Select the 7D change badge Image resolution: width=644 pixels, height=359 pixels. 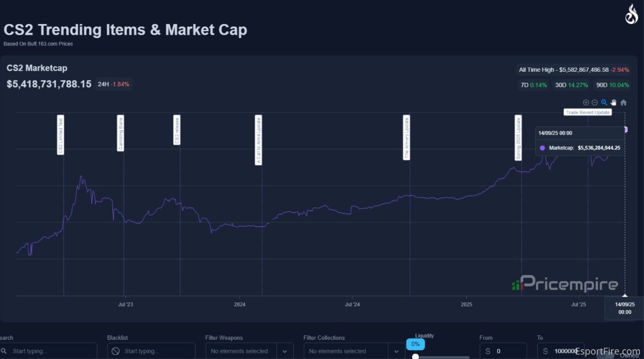(534, 85)
